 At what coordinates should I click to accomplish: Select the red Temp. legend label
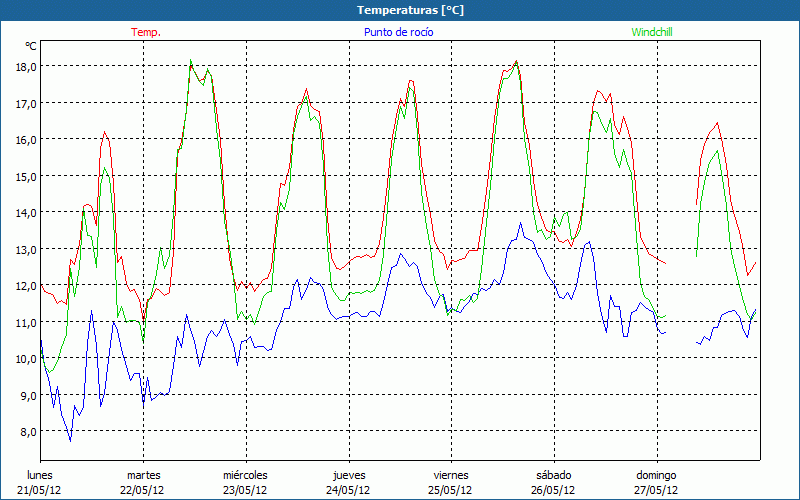tap(146, 32)
